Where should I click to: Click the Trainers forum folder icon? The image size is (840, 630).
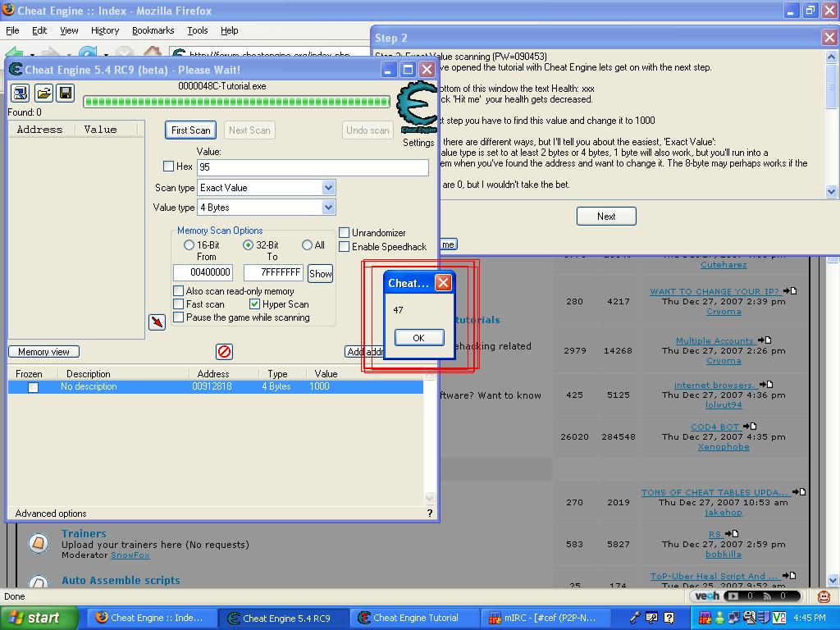38,544
